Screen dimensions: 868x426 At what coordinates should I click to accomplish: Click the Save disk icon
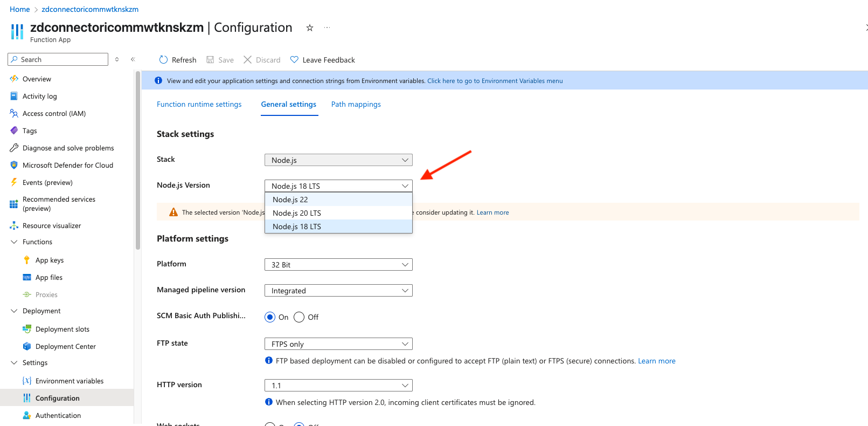click(211, 59)
